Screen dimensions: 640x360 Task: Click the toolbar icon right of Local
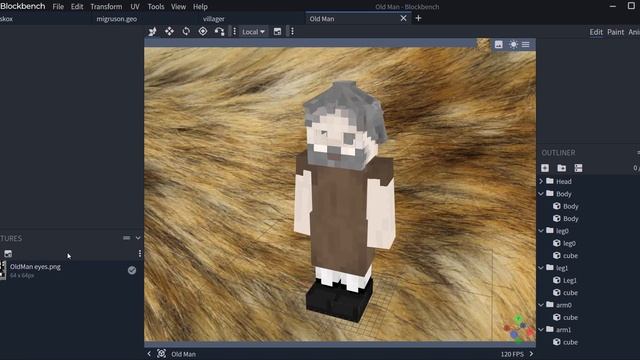click(278, 31)
